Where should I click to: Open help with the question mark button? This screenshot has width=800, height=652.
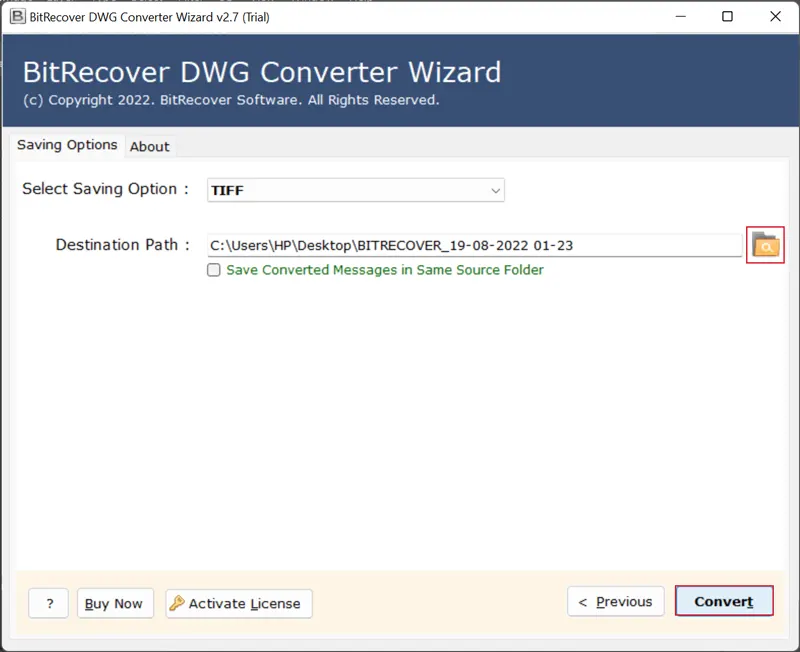pos(49,603)
